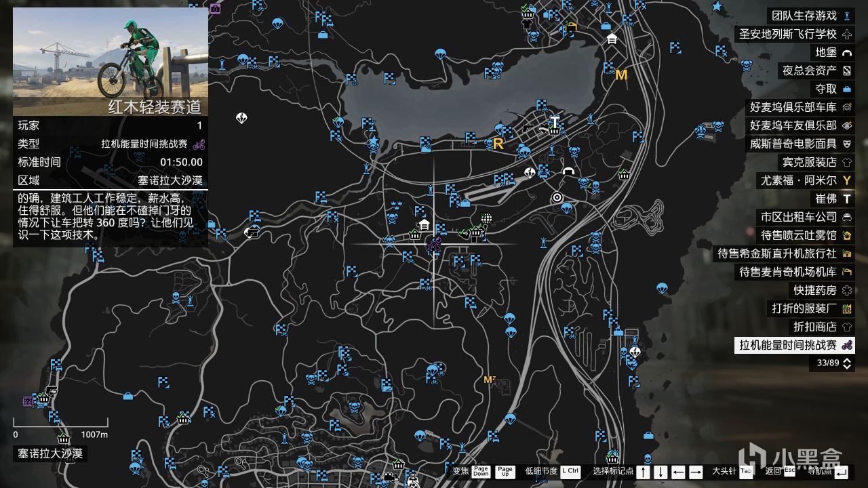868x488 pixels.
Task: Click the purple camera icon on the map
Action: 215,9
